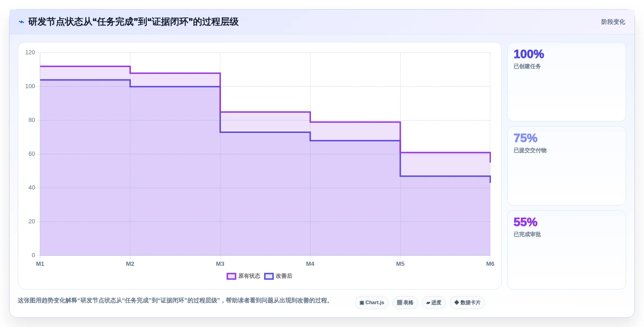Select the 数据卡片 tag
Viewport: 644px width, 327px height.
[x=467, y=303]
